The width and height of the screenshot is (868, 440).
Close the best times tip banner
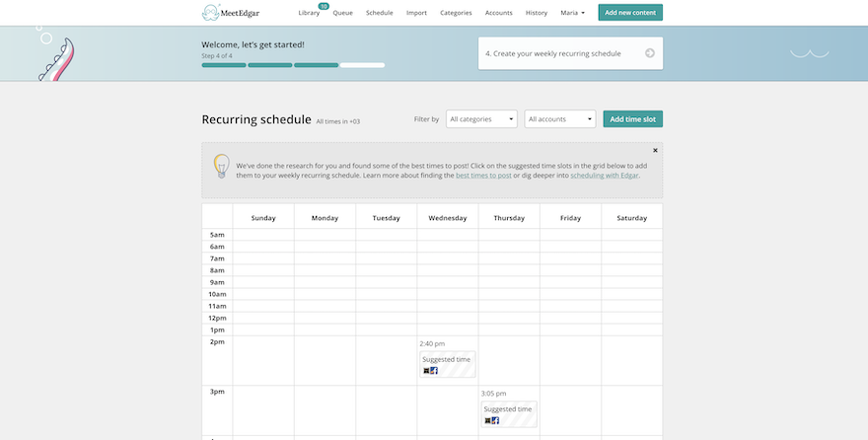coord(655,151)
